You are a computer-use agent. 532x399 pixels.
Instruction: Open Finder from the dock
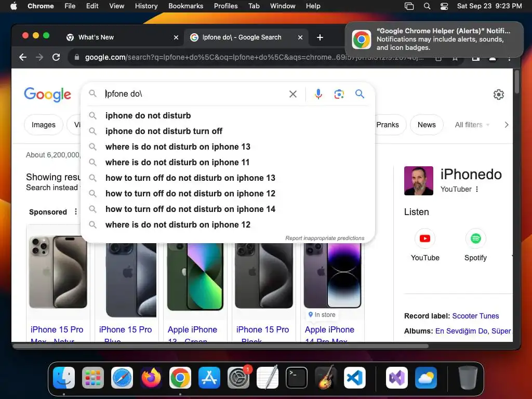[64, 378]
